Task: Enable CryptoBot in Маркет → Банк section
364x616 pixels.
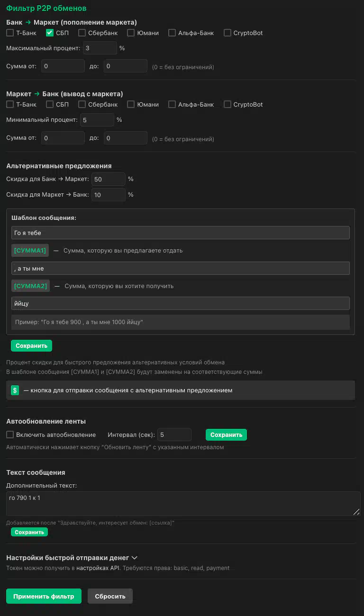Action: pyautogui.click(x=227, y=105)
